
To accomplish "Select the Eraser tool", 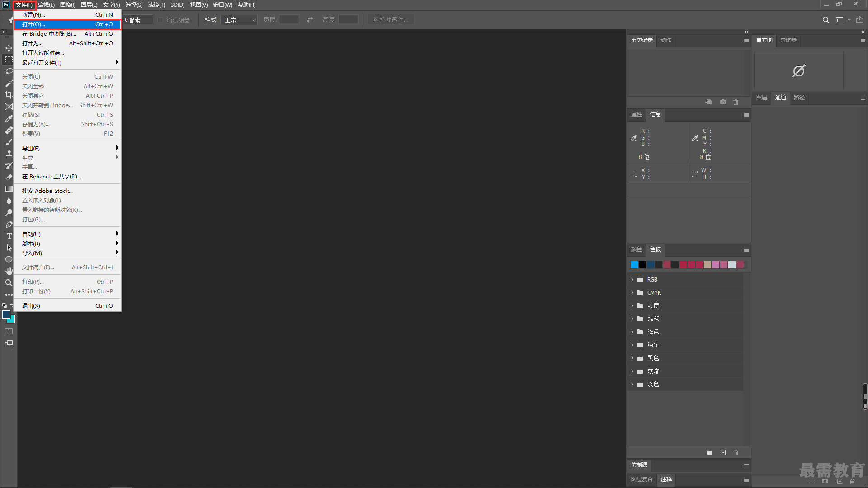I will pyautogui.click(x=9, y=177).
